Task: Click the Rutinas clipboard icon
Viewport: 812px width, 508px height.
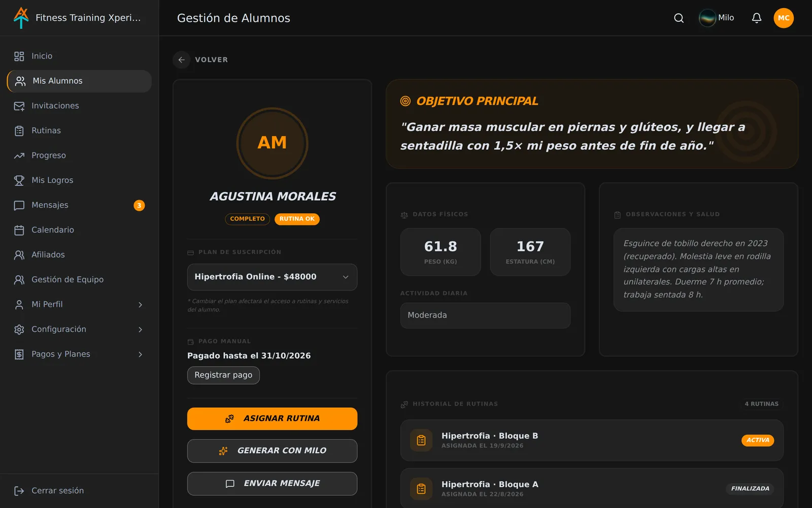Action: click(19, 131)
